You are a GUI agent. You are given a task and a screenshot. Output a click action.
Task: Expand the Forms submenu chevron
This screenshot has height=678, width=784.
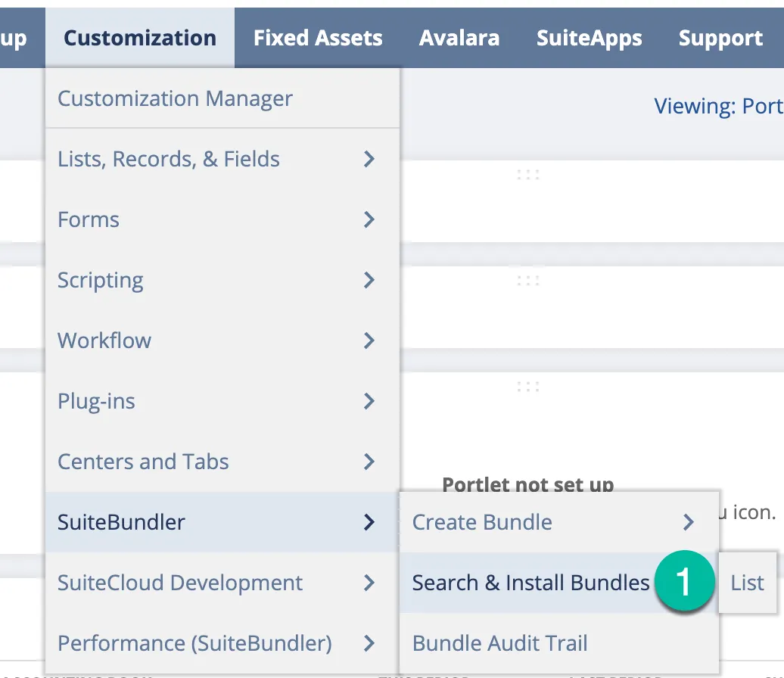(369, 219)
